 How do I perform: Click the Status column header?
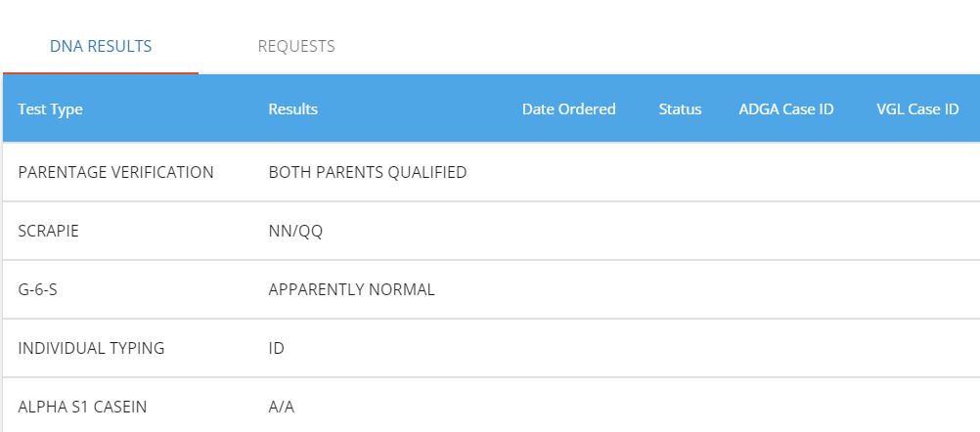click(680, 109)
